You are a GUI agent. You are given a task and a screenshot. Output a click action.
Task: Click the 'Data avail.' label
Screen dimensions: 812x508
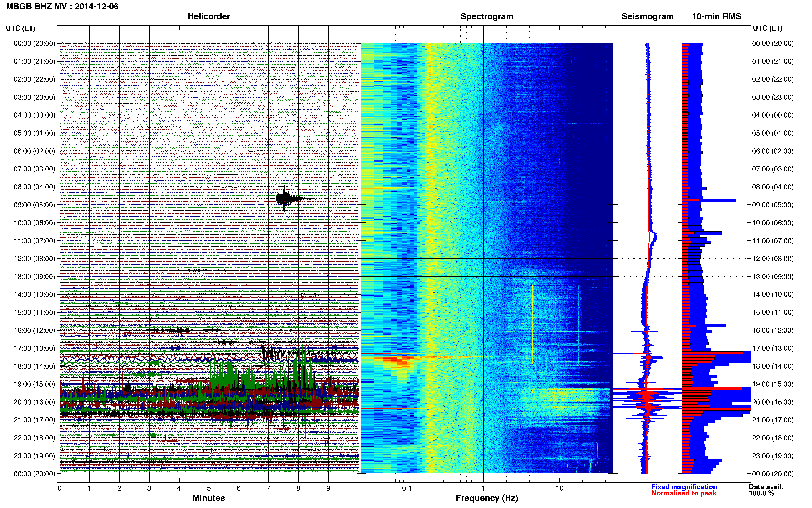[766, 487]
